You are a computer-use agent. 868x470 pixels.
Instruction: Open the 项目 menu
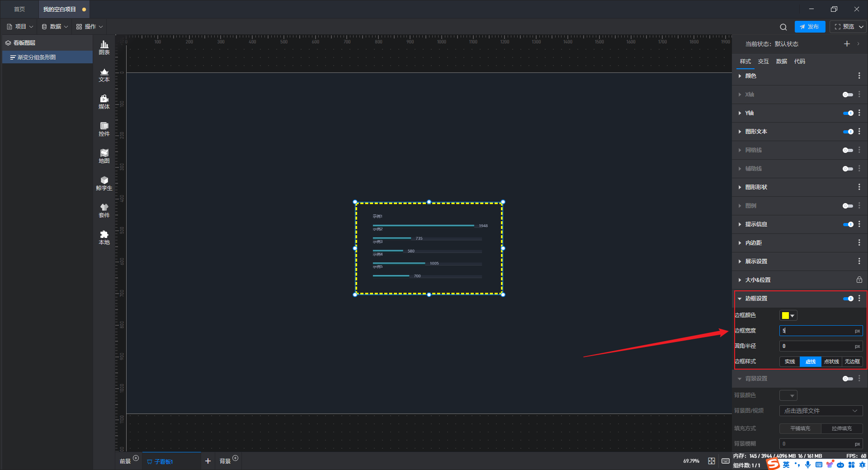(x=20, y=27)
